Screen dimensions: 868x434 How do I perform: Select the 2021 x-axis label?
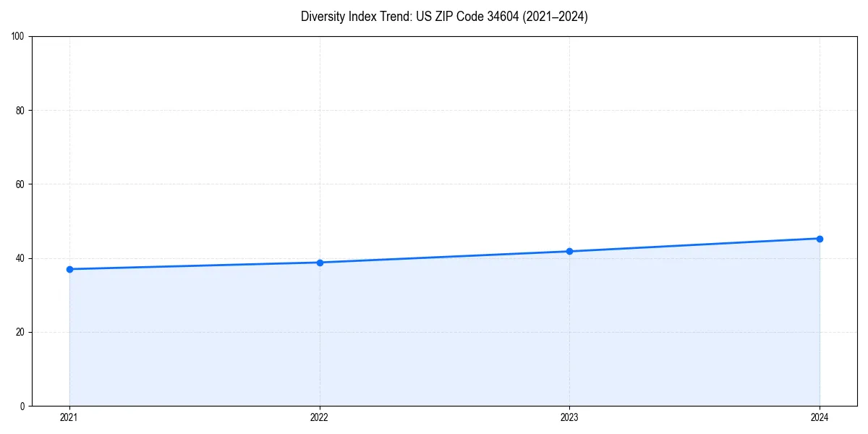click(x=69, y=416)
